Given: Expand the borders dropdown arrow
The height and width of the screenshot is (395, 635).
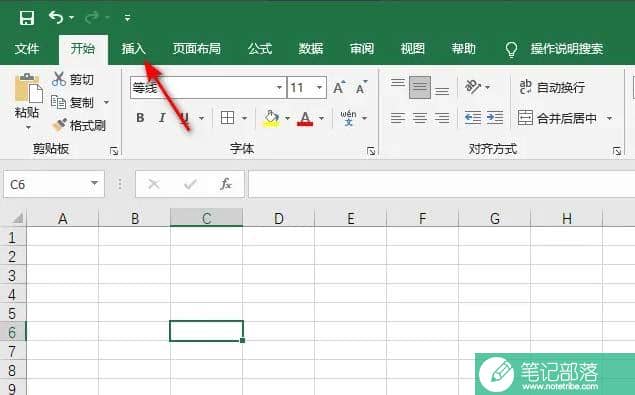Looking at the screenshot, I should click(x=245, y=118).
